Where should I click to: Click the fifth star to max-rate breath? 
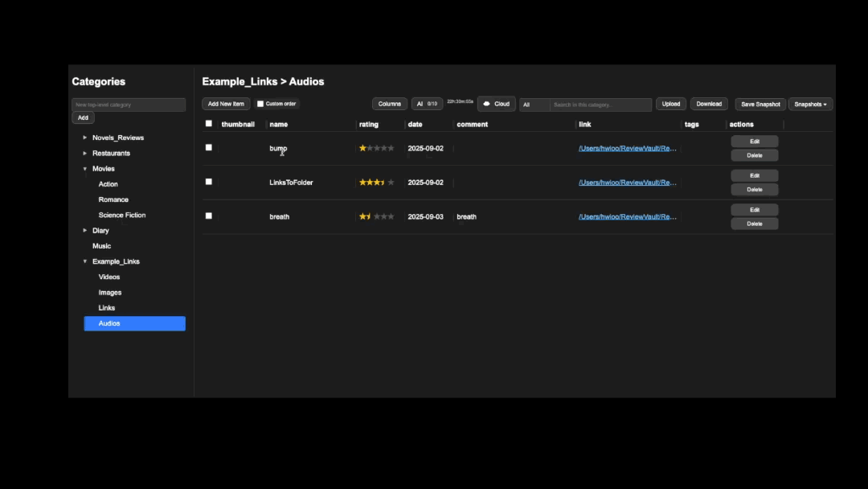[x=391, y=216]
